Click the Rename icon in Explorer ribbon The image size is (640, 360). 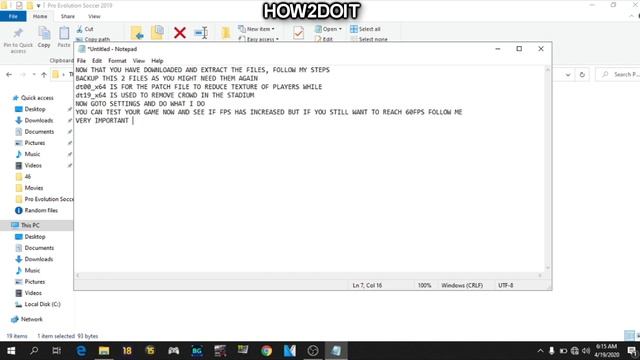click(x=201, y=33)
